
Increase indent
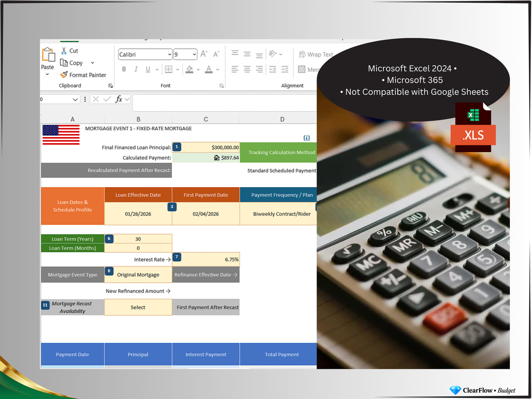coord(285,69)
